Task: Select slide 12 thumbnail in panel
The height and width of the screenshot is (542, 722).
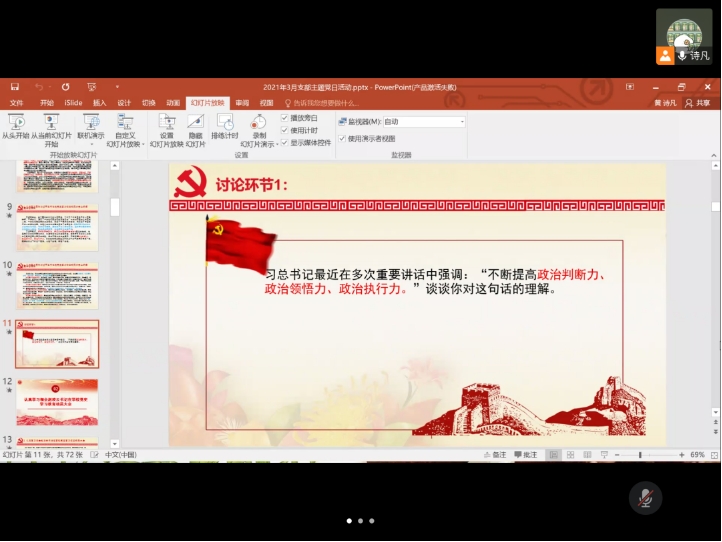Action: [x=57, y=400]
